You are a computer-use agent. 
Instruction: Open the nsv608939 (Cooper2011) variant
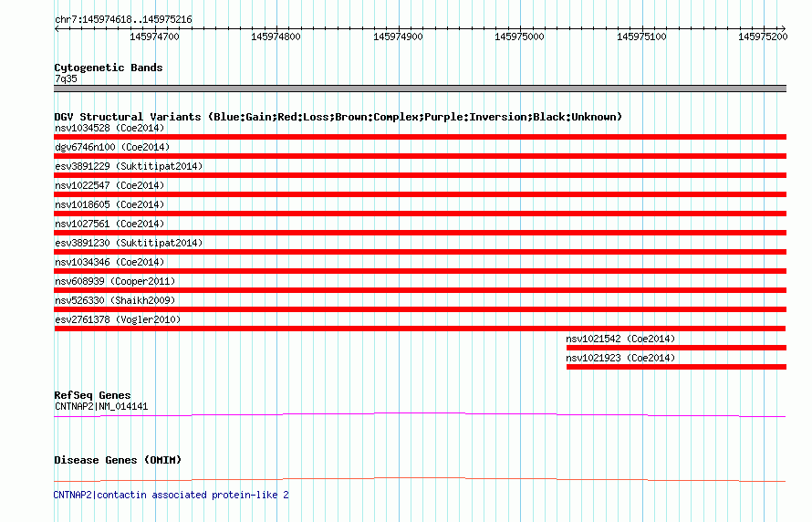(115, 281)
